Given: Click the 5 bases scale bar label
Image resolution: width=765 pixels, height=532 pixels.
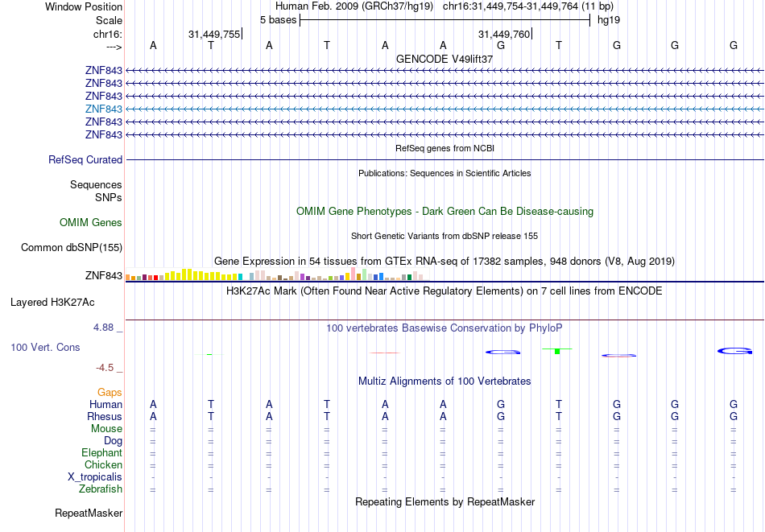Looking at the screenshot, I should (x=278, y=20).
